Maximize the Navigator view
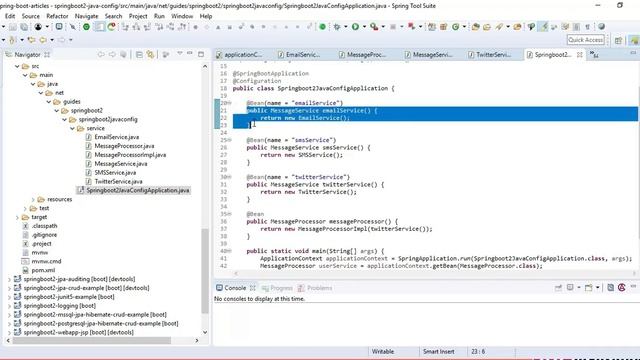The width and height of the screenshot is (640, 360). [201, 54]
